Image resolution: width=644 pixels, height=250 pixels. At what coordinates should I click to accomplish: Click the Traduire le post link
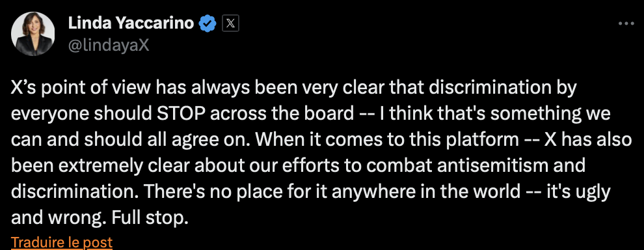(62, 242)
